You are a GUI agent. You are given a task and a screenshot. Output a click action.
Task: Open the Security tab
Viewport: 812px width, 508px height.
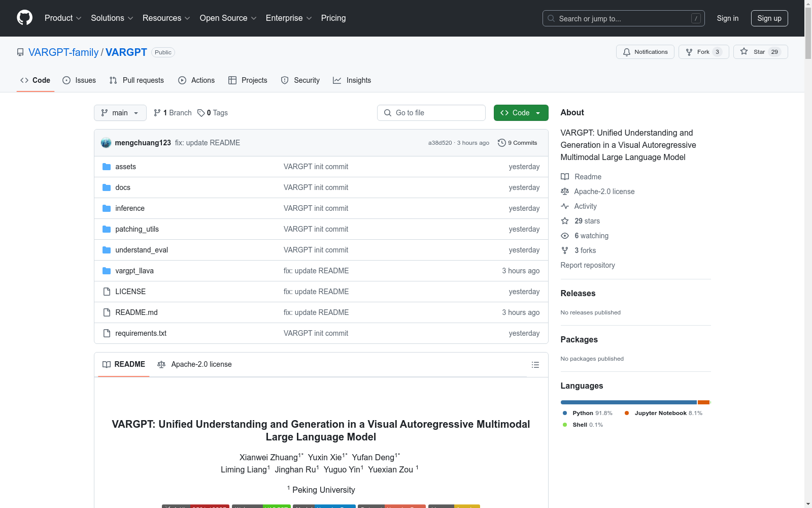pyautogui.click(x=300, y=80)
